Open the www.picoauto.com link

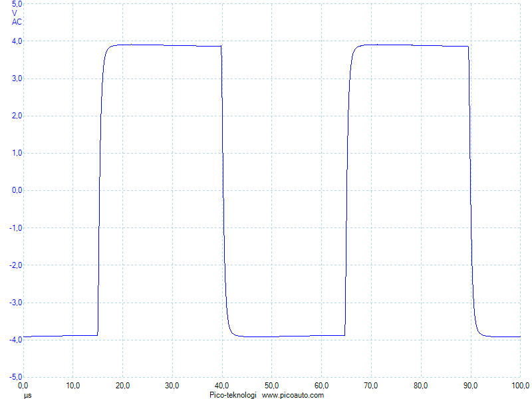click(293, 395)
